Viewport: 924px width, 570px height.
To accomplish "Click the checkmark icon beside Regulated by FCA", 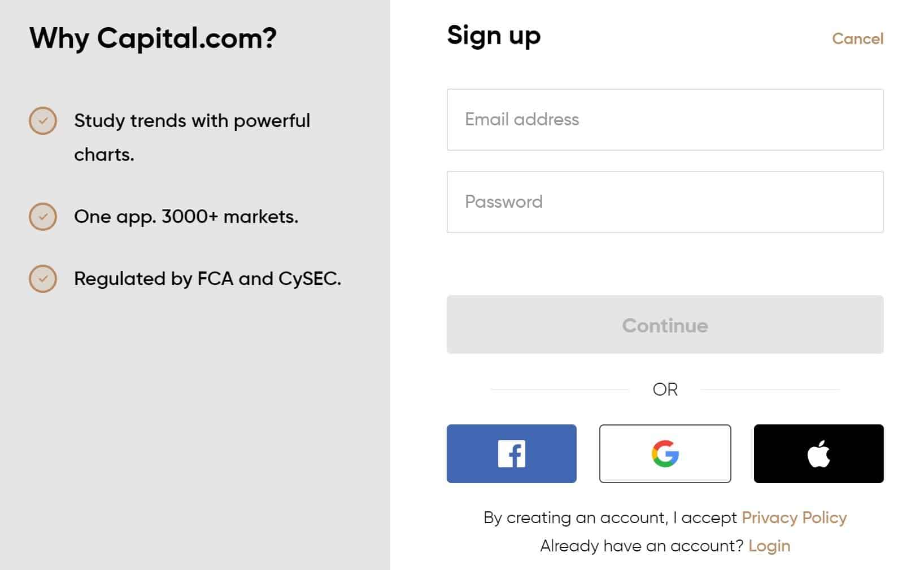I will (x=43, y=279).
